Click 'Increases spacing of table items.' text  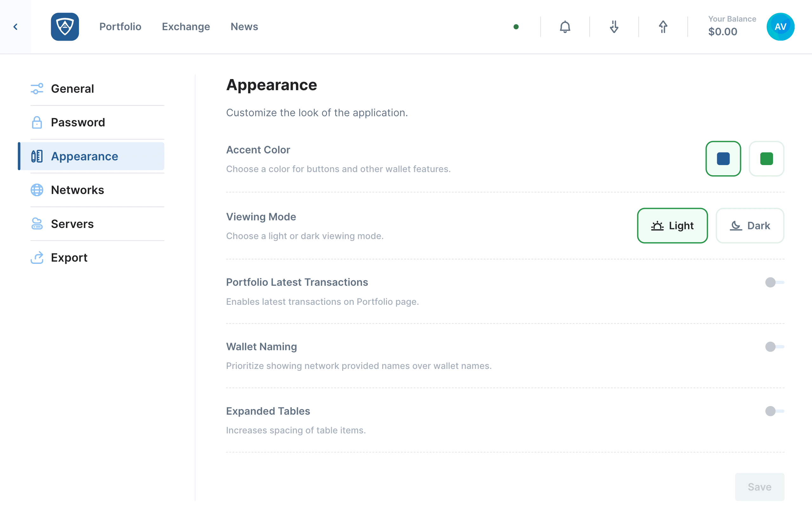(296, 431)
